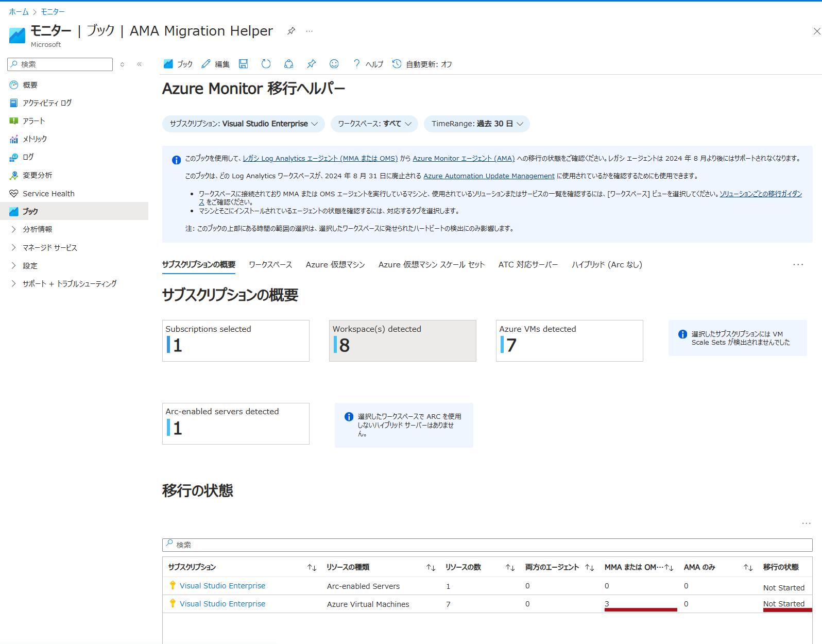Click the save floppy disk icon

[x=244, y=64]
